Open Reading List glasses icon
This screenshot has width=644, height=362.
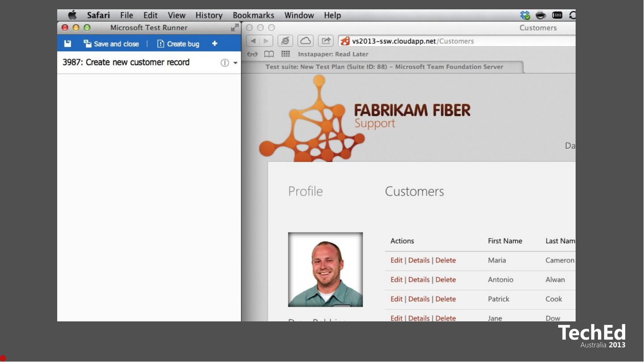click(x=253, y=54)
